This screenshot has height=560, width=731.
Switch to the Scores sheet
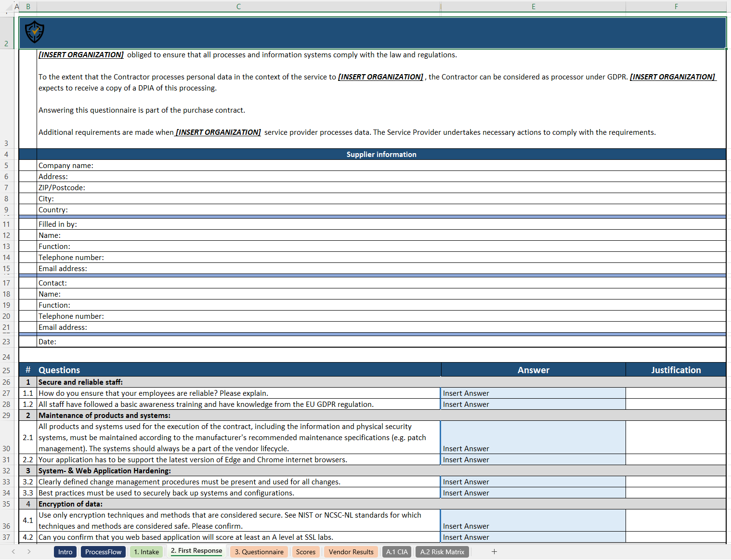click(x=306, y=552)
